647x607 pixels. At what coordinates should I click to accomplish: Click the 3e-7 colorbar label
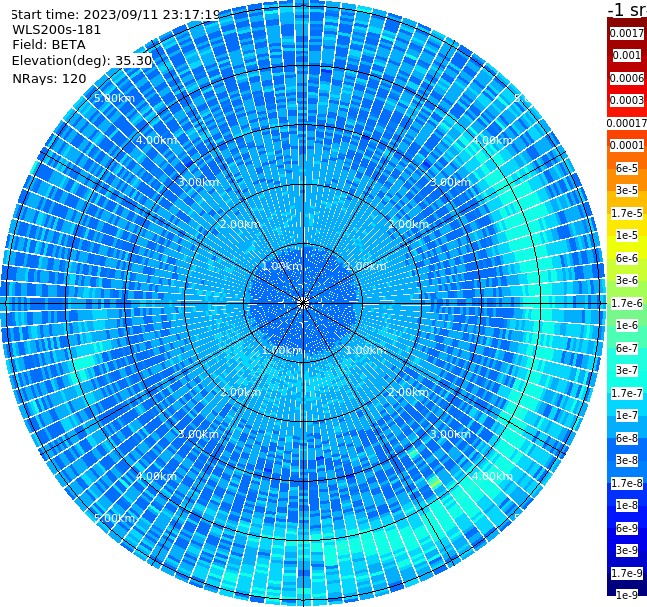click(x=627, y=370)
